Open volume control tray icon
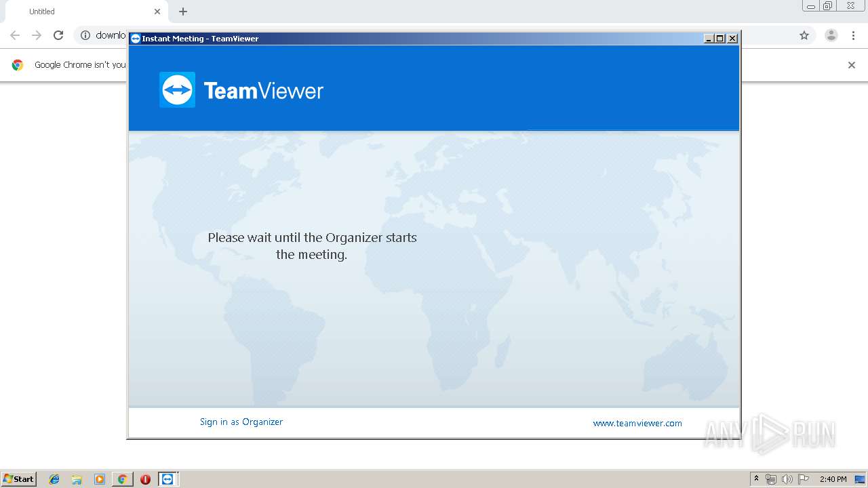Viewport: 868px width, 488px height. coord(787,479)
